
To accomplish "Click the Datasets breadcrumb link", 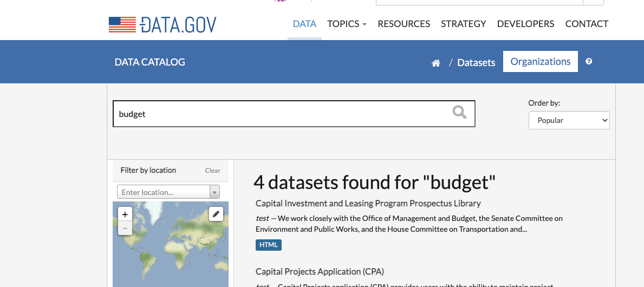I will (x=476, y=62).
